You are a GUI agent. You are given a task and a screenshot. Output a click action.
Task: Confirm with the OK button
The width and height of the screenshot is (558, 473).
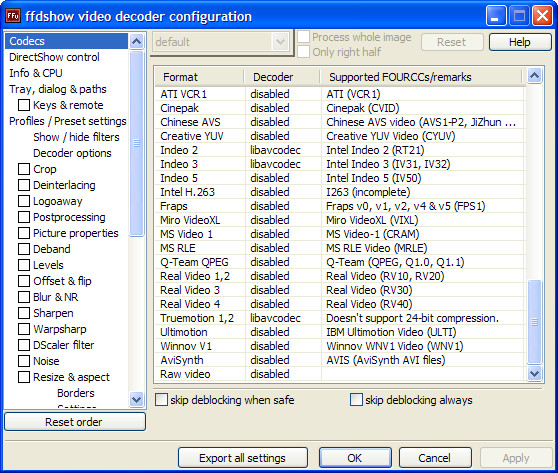pos(355,458)
